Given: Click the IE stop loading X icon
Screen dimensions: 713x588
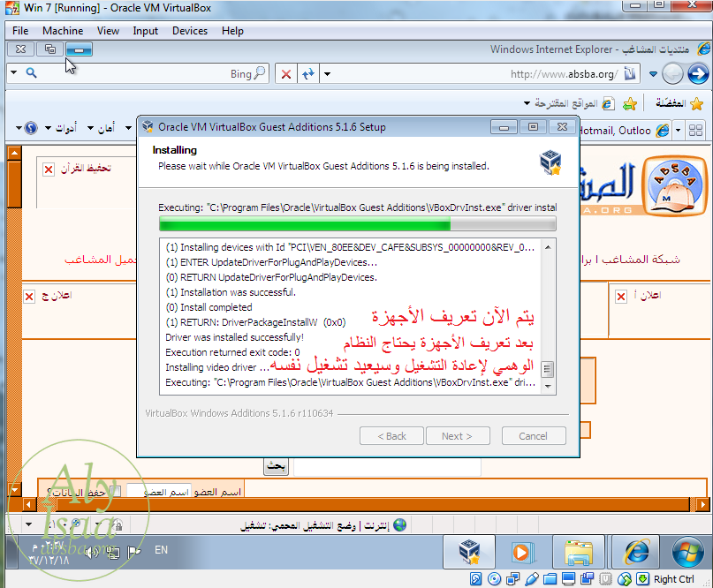Looking at the screenshot, I should click(285, 74).
